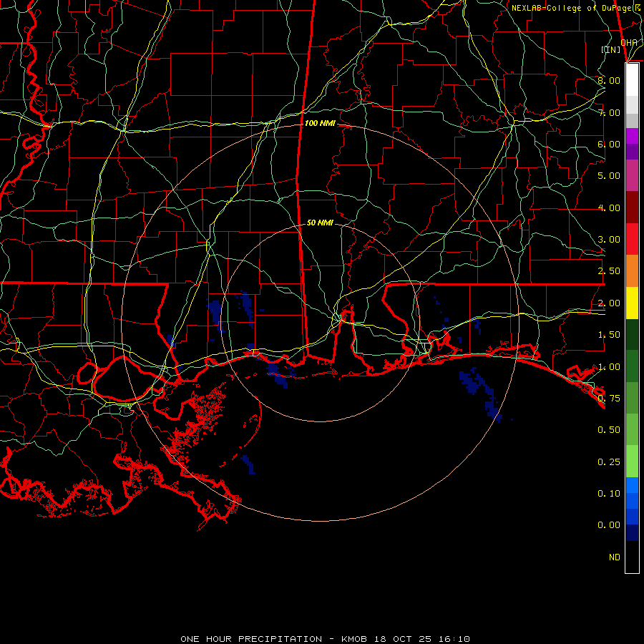Image resolution: width=644 pixels, height=644 pixels.
Task: Click the 100 NMI range ring label
Action: (320, 123)
